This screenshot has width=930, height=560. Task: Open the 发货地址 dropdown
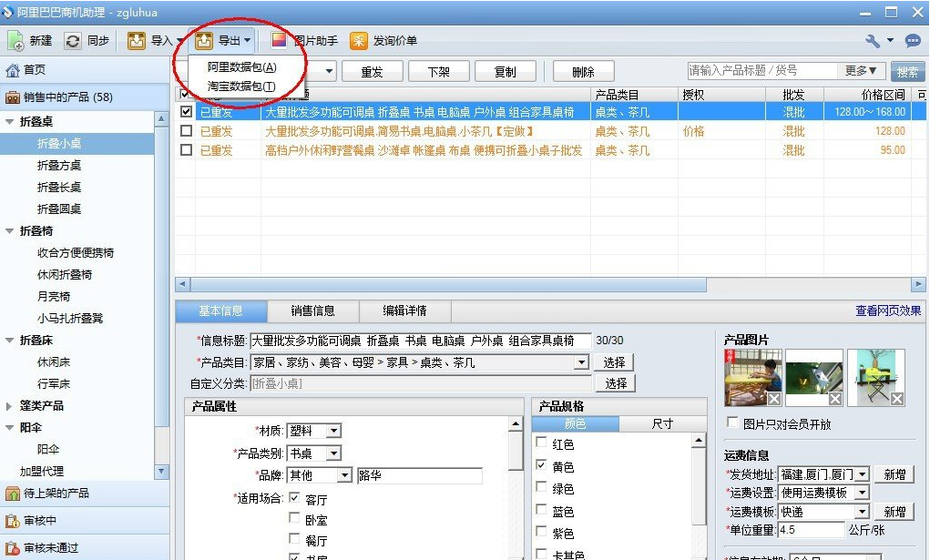(863, 474)
